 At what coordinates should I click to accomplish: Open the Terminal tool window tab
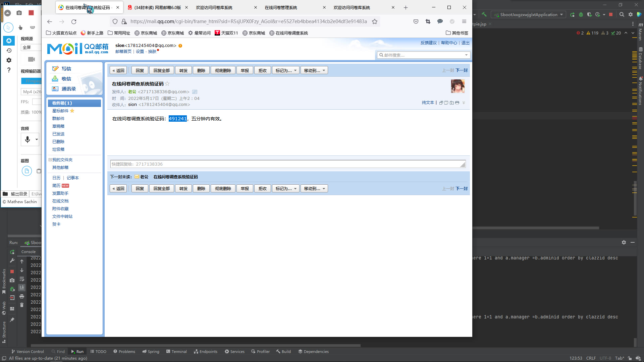coord(176,352)
